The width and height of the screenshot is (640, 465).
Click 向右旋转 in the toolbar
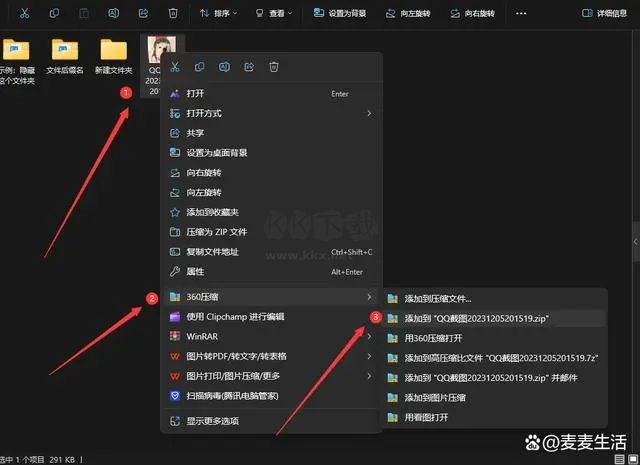pos(472,13)
